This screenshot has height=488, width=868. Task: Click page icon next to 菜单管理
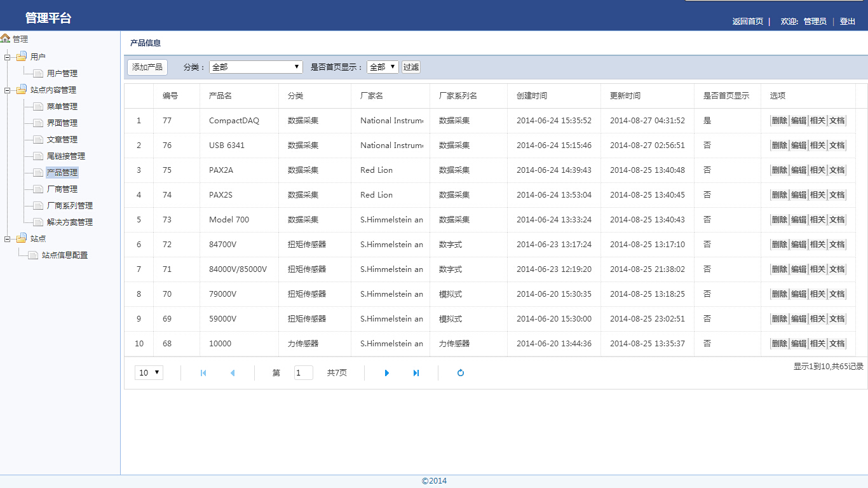tap(38, 106)
